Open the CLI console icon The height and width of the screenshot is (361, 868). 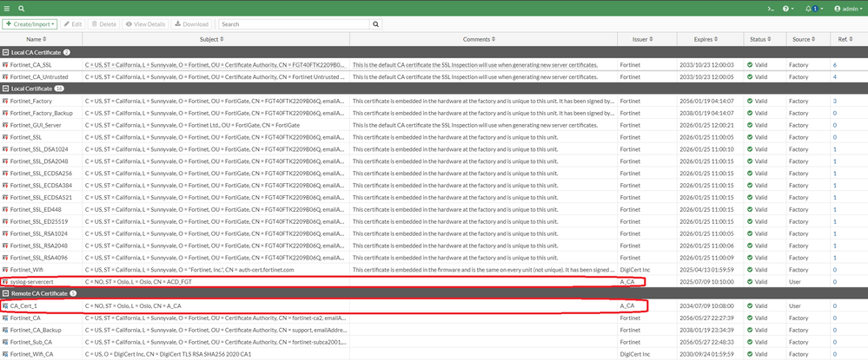(x=770, y=9)
